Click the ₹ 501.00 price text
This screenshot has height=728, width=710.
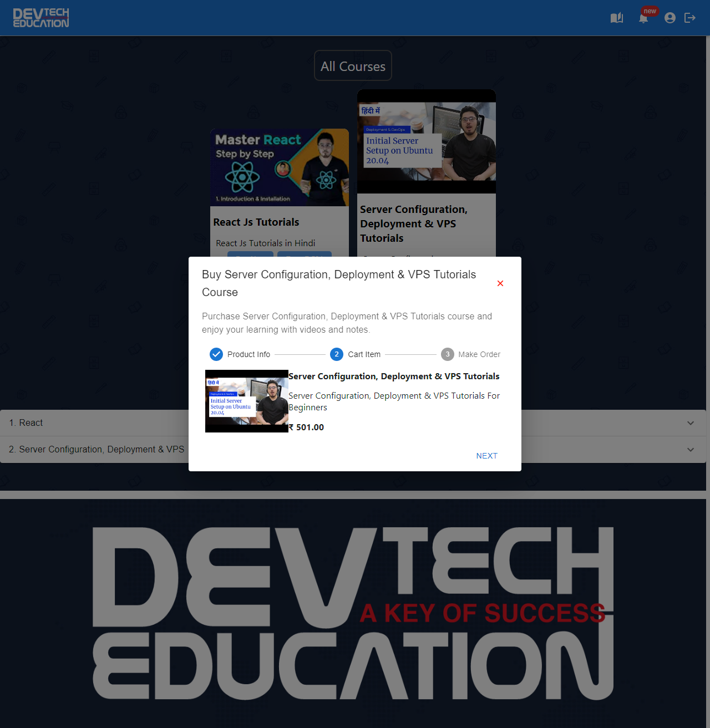(306, 427)
